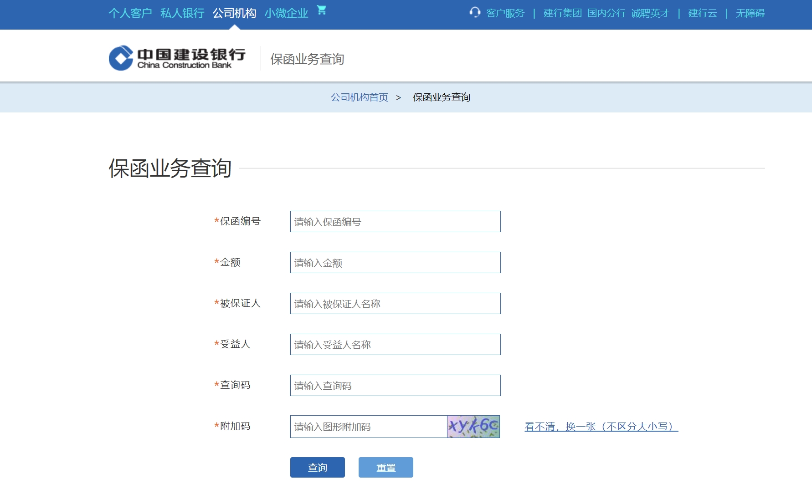Open the 公司机构 navigation menu item
This screenshot has width=812, height=504.
(x=235, y=13)
